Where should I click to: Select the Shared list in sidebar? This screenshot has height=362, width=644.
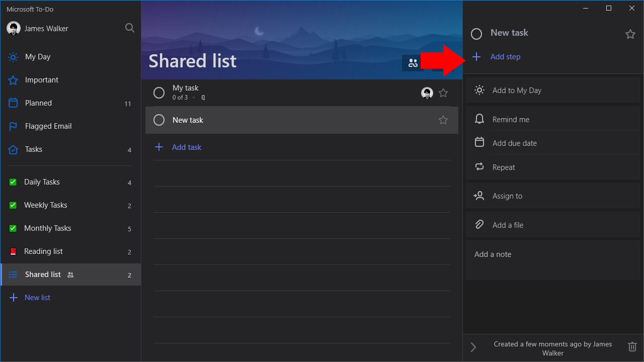click(70, 275)
